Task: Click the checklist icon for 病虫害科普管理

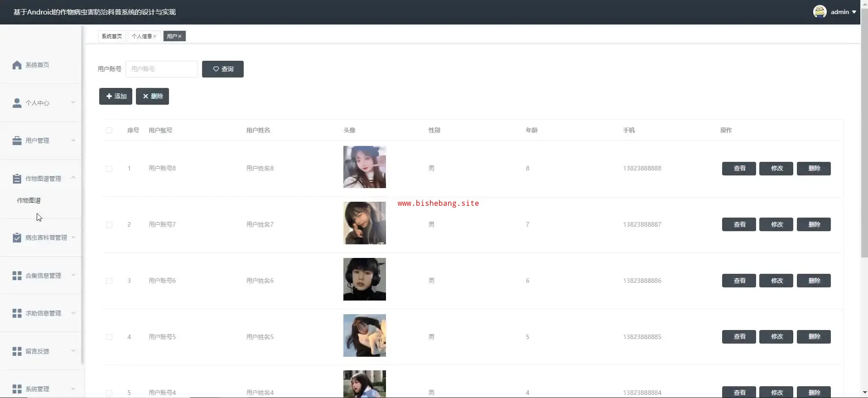Action: [17, 238]
